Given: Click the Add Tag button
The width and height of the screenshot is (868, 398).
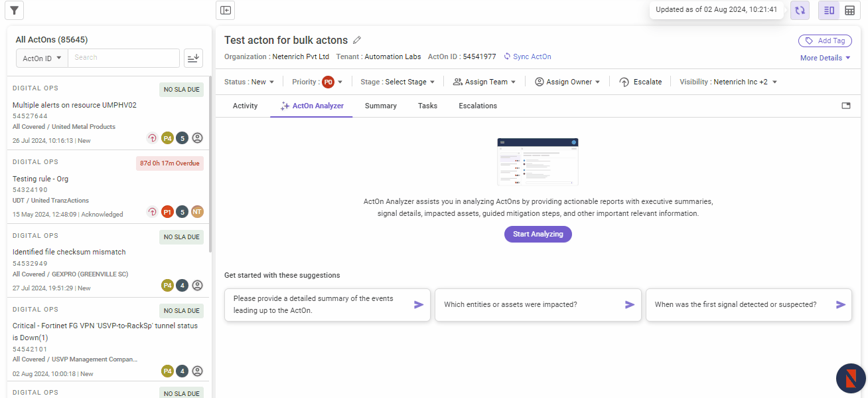Looking at the screenshot, I should pos(825,41).
